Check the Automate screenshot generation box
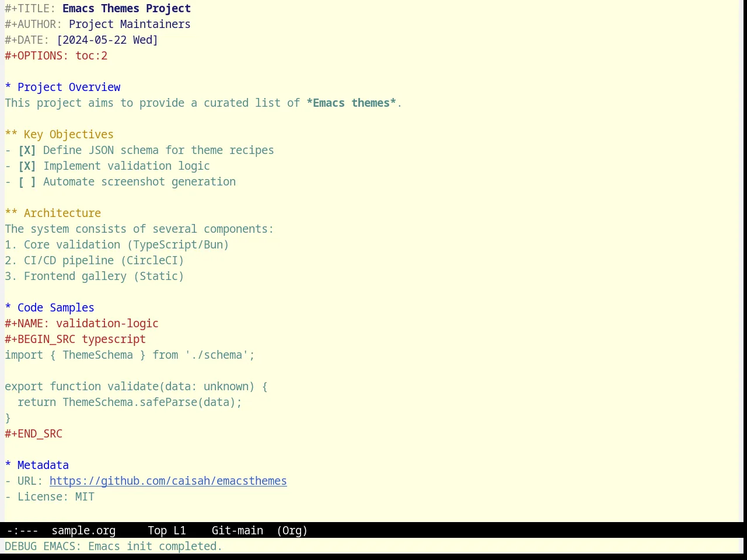747x560 pixels. [x=27, y=181]
